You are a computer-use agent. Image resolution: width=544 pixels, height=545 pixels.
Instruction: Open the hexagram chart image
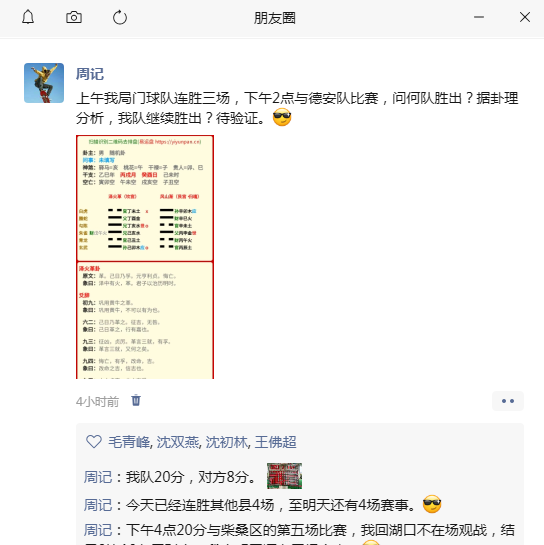click(x=145, y=257)
